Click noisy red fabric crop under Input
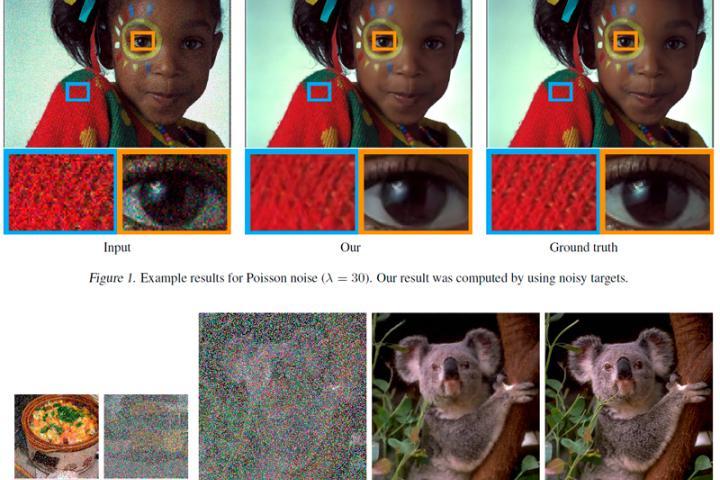This screenshot has width=720, height=480. tap(61, 192)
